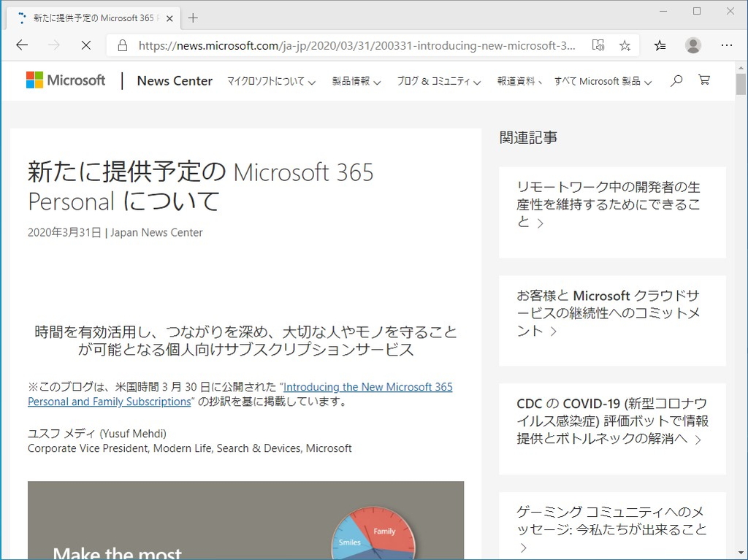The image size is (748, 560).
Task: Expand the すべて Microsoft 製品 dropdown
Action: pos(598,81)
